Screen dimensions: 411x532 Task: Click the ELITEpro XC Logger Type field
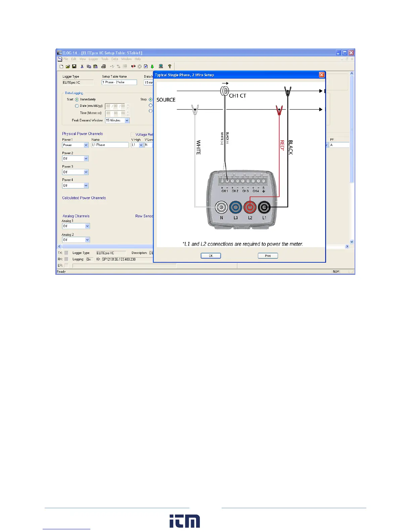click(78, 83)
